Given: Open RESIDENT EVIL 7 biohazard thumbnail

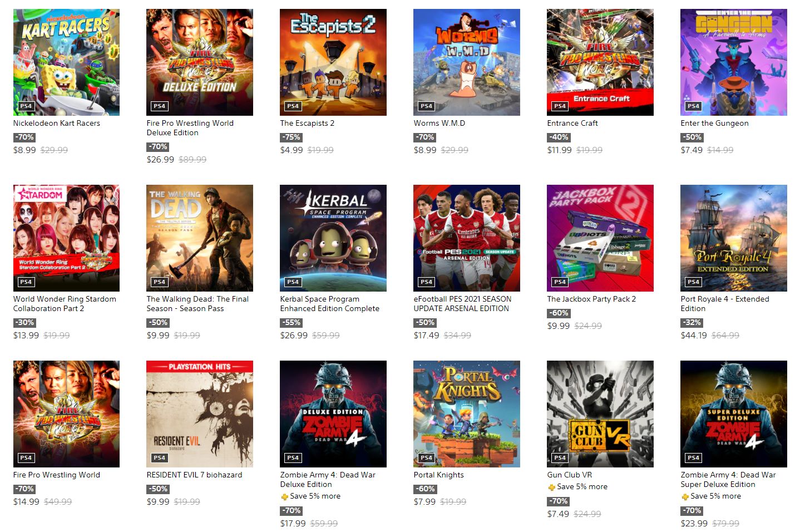Looking at the screenshot, I should click(x=200, y=414).
